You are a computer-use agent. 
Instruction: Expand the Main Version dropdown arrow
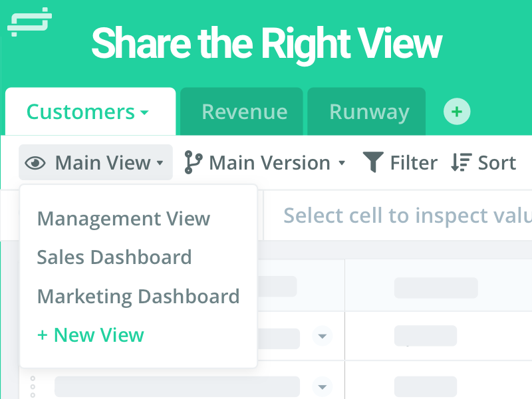pos(342,163)
